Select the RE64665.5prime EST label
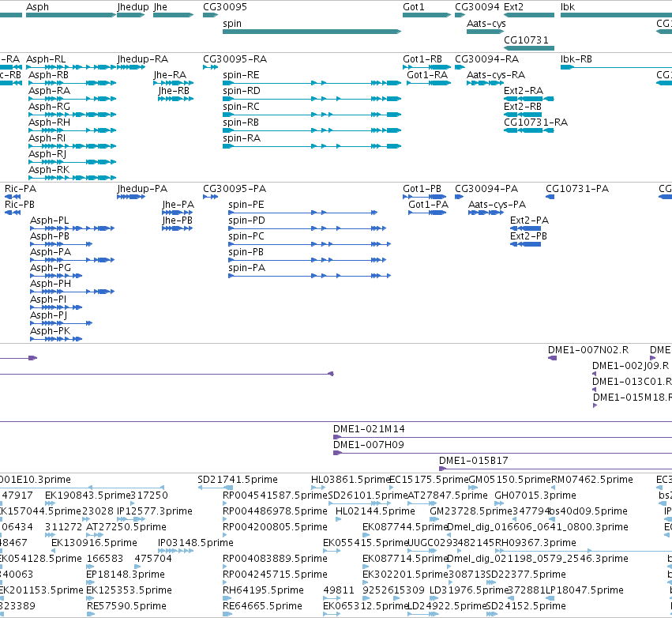This screenshot has height=618, width=672. pos(262,606)
